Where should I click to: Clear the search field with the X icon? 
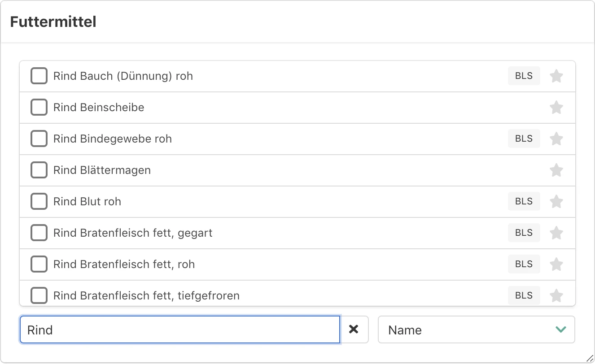[x=354, y=329]
